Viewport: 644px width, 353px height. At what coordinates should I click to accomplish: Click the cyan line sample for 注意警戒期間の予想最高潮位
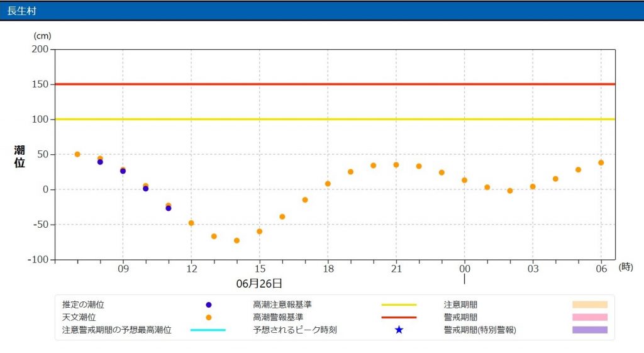[208, 330]
